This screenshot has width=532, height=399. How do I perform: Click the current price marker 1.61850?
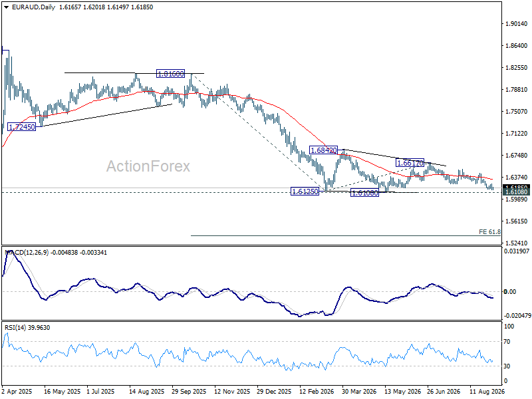click(517, 187)
